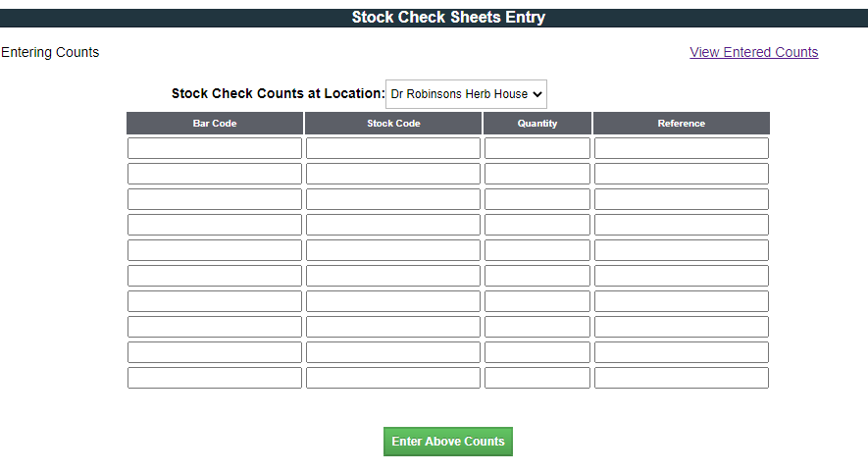Focus the first row Quantity field
Screen dimensions: 868x472
pos(537,148)
